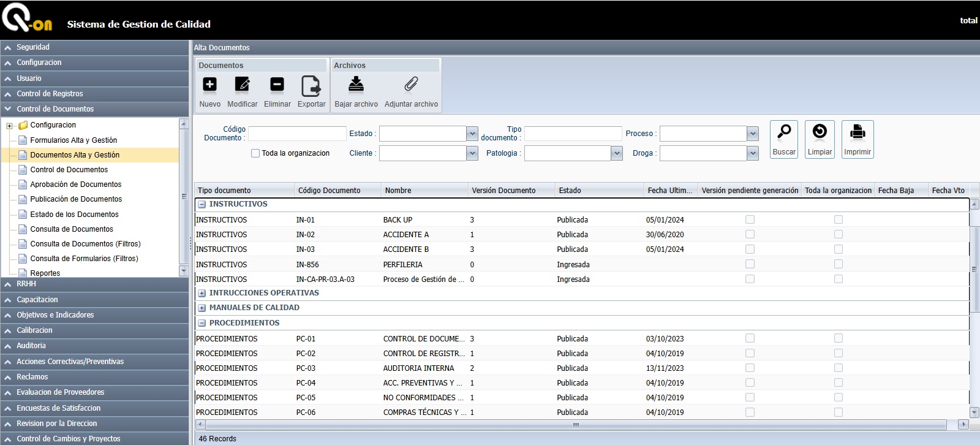This screenshot has height=445, width=980.
Task: Toggle Versión pendiente checkbox for IN-02
Action: pos(750,234)
